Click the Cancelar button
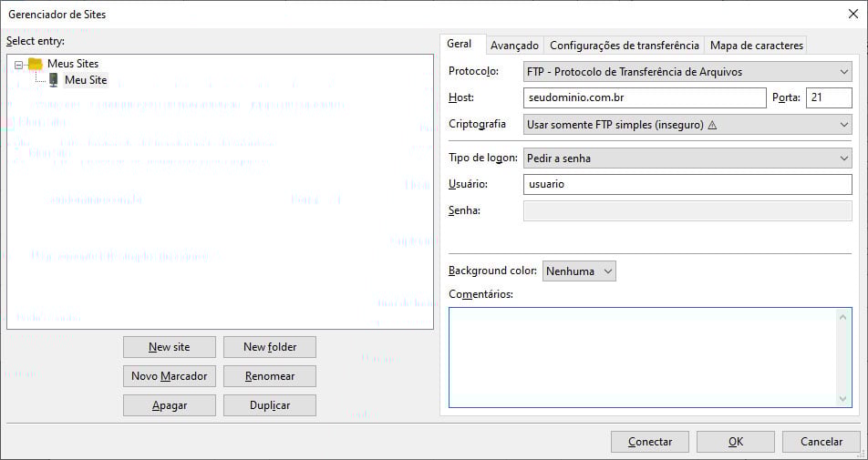 click(x=821, y=442)
